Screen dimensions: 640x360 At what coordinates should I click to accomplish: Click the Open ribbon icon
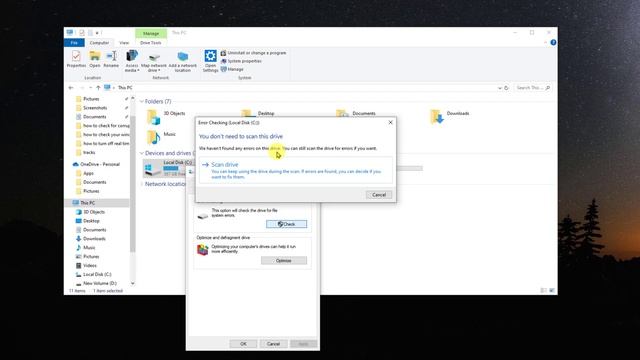[x=95, y=59]
